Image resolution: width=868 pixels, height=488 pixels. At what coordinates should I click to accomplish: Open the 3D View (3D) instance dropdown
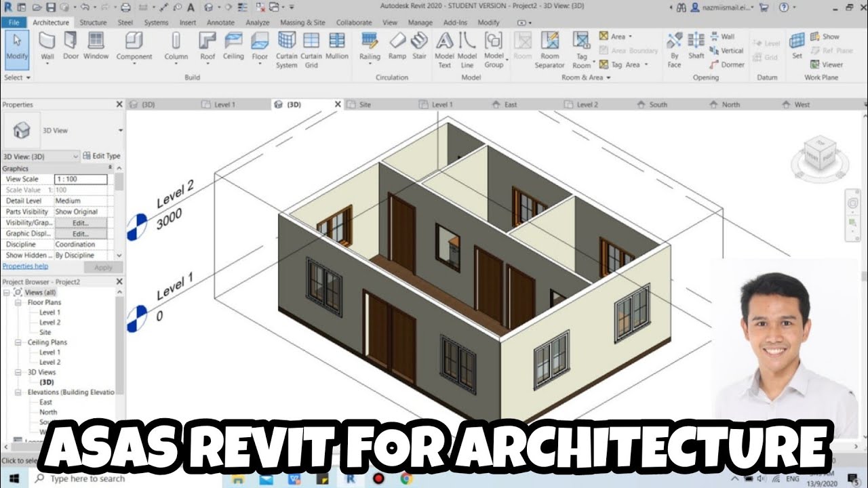pyautogui.click(x=41, y=156)
